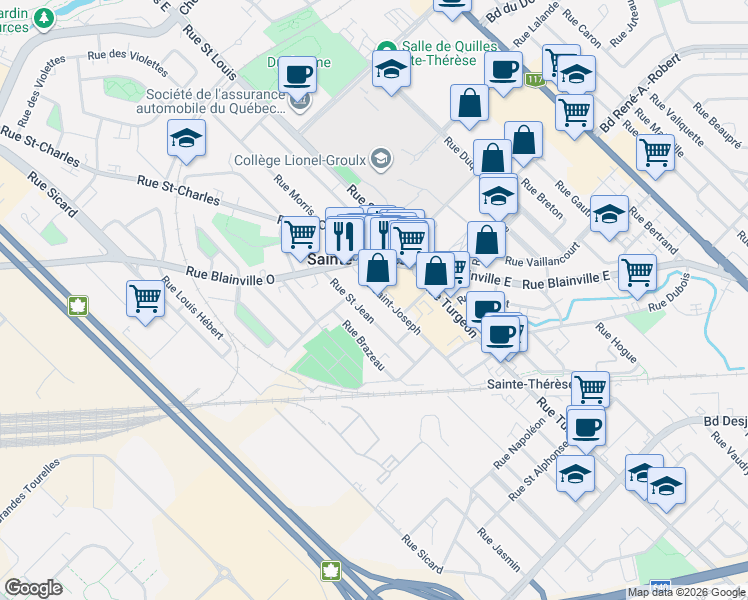Open the park tree pin at Jardin

44,20
